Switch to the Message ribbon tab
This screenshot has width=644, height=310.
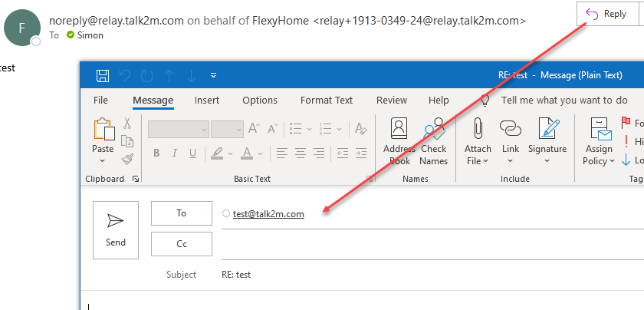[153, 101]
